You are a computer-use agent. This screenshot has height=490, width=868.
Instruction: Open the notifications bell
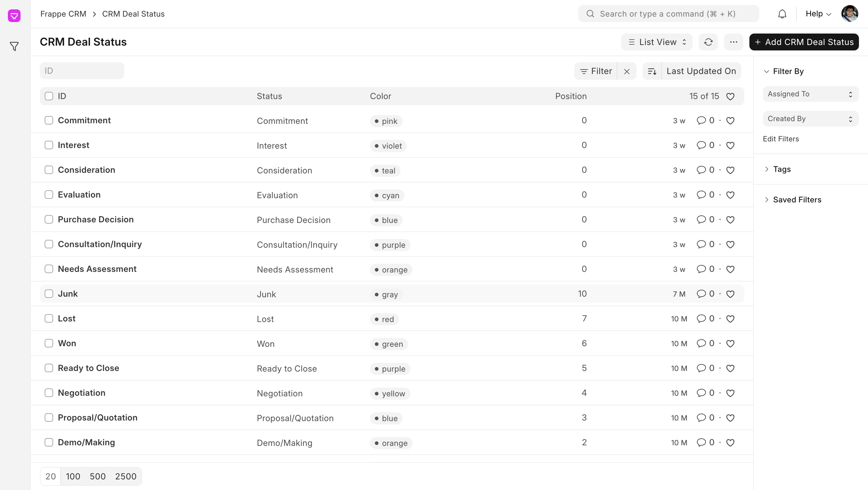point(782,14)
